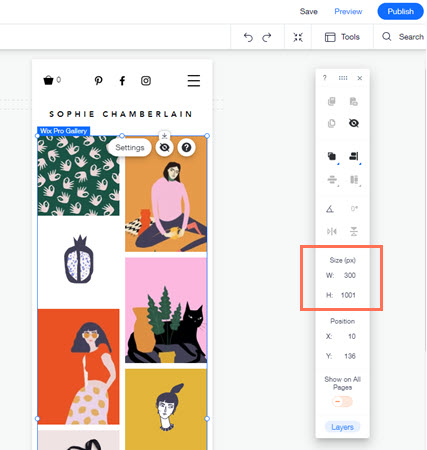The image size is (427, 450).
Task: Click the Instagram social icon
Action: (146, 81)
